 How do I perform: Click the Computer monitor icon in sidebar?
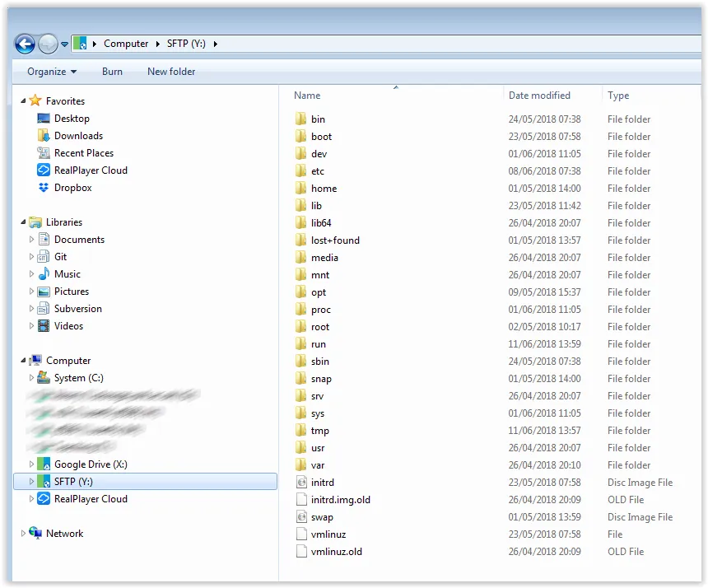click(35, 360)
